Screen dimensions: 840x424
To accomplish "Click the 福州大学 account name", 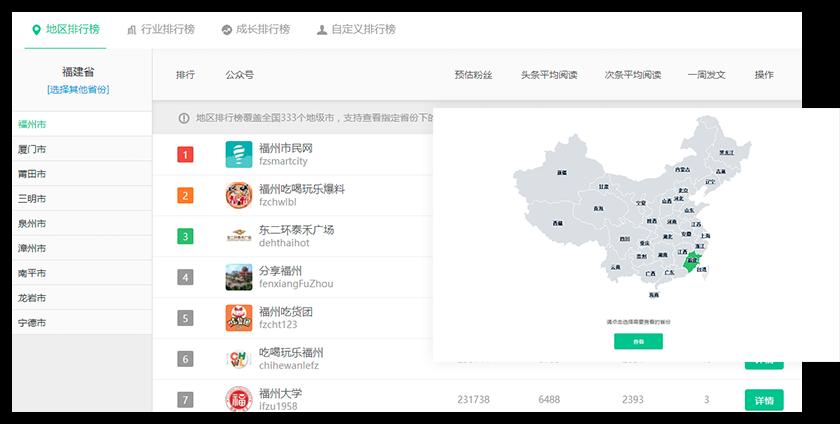I will tap(280, 393).
